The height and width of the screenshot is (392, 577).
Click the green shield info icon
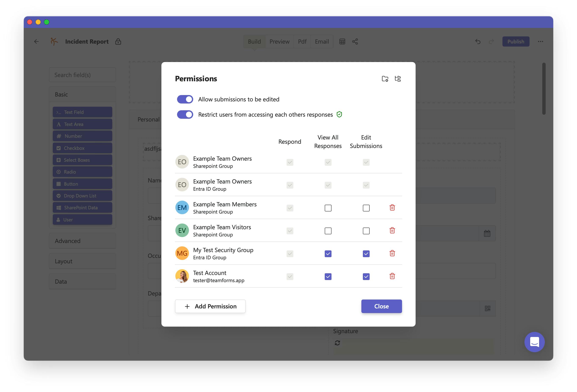pos(339,114)
